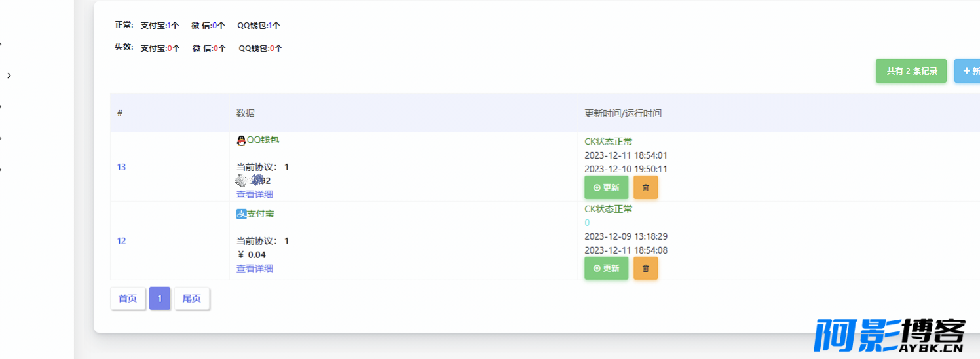Click the # column header
This screenshot has width=980, height=359.
120,113
